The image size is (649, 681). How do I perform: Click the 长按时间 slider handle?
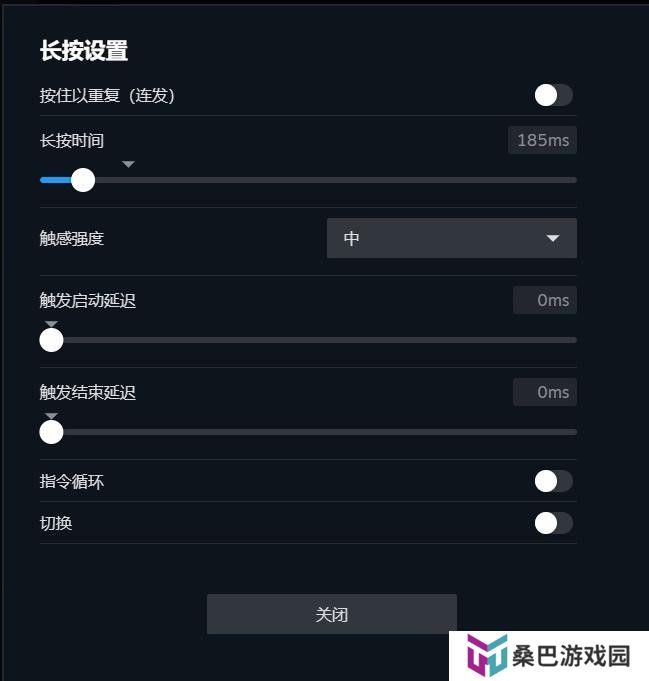[83, 180]
